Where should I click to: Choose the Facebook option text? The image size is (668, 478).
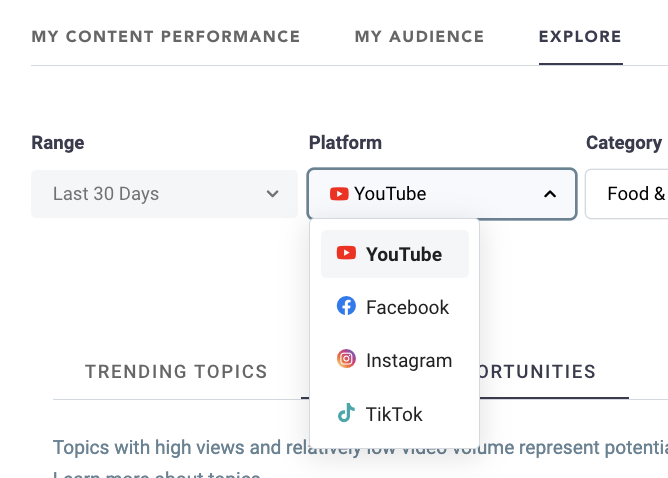coord(407,307)
